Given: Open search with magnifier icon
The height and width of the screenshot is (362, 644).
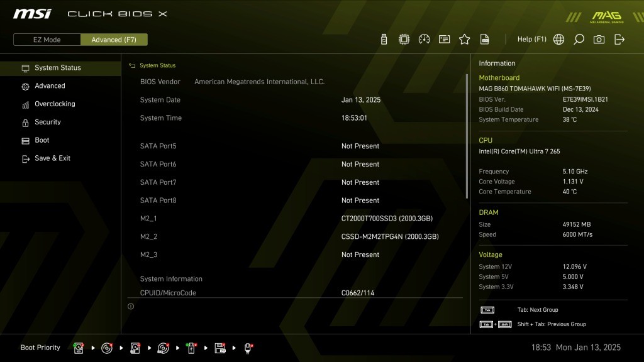Looking at the screenshot, I should (x=579, y=40).
